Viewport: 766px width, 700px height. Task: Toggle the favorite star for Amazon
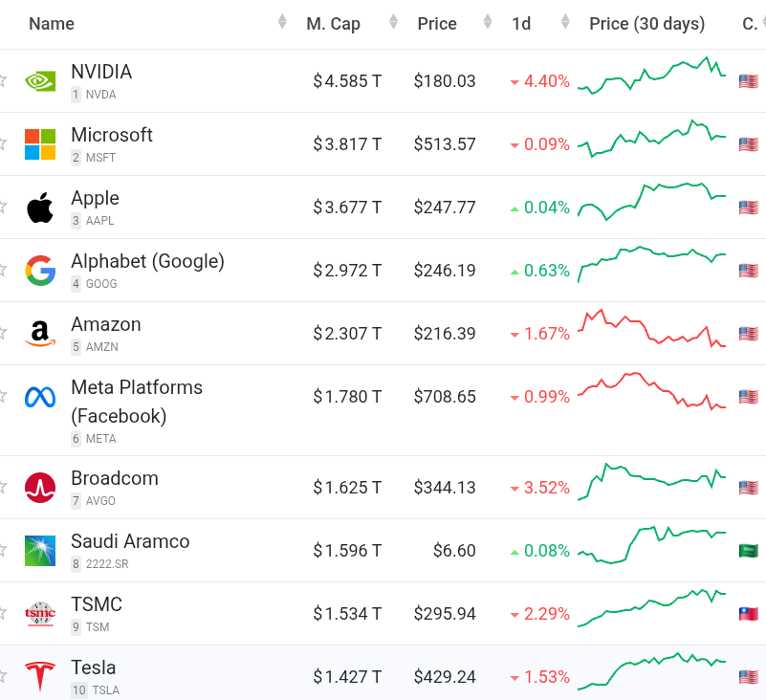(x=3, y=334)
